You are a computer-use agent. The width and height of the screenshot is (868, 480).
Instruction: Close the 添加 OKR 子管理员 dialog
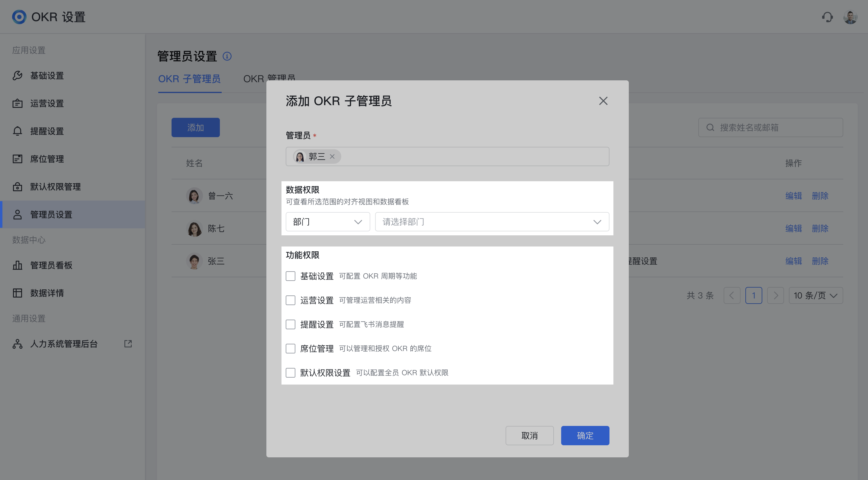[x=603, y=101]
